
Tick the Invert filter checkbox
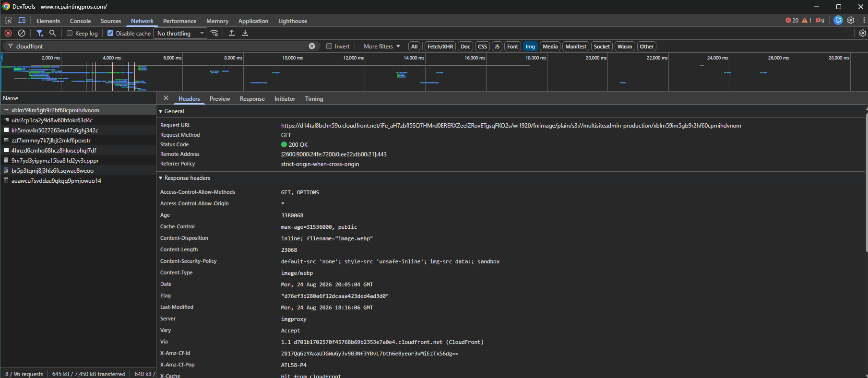pos(329,47)
